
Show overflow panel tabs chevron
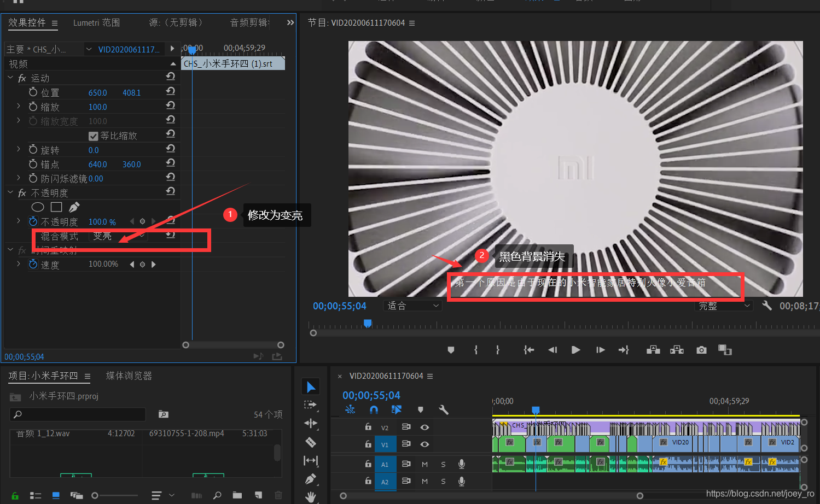[290, 22]
